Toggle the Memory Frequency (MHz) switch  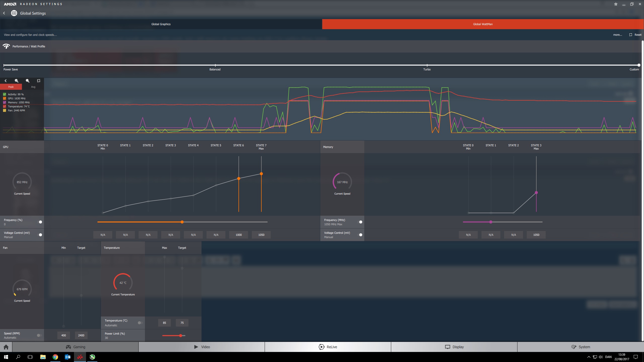pyautogui.click(x=360, y=222)
